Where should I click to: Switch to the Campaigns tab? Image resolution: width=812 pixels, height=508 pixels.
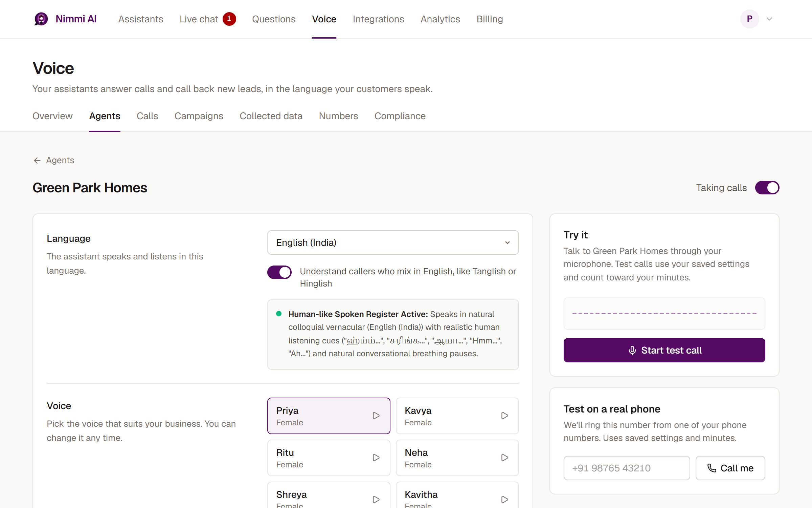(x=199, y=116)
